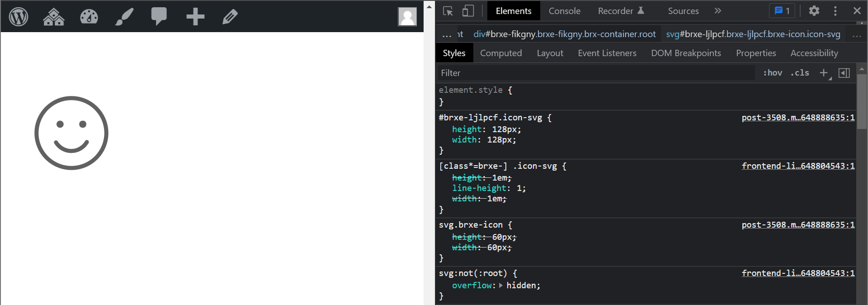This screenshot has width=868, height=305.
Task: Click inside the element.style rule
Action: click(x=646, y=96)
